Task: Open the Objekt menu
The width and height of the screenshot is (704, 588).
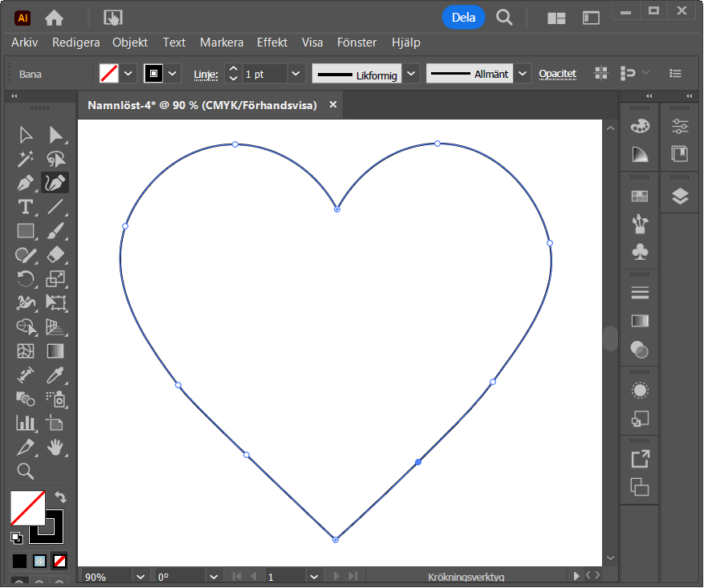Action: click(130, 43)
